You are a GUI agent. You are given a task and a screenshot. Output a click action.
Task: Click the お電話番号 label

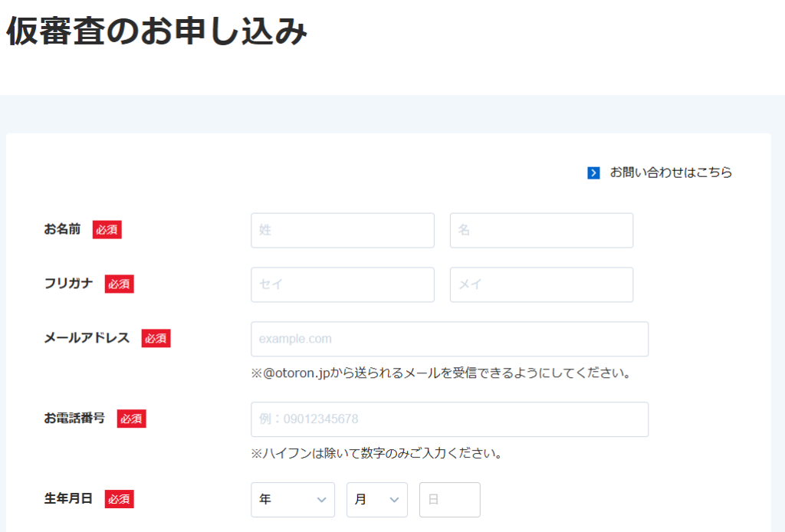point(74,418)
